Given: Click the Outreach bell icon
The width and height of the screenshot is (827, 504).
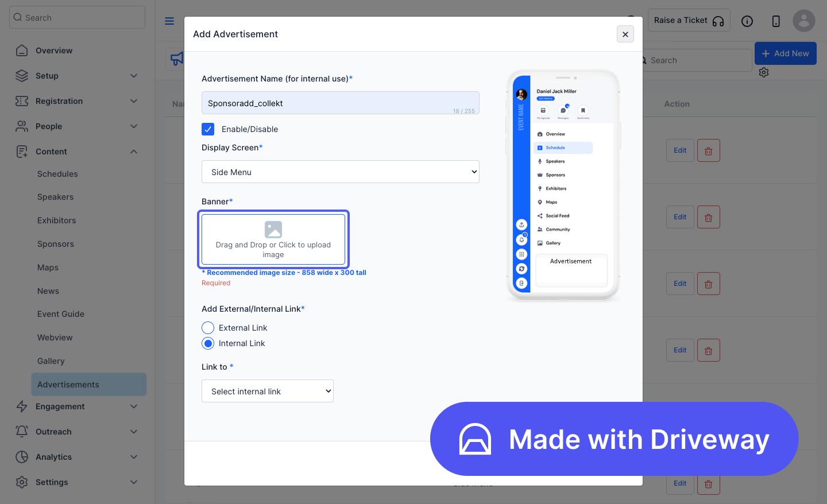Looking at the screenshot, I should coord(22,432).
